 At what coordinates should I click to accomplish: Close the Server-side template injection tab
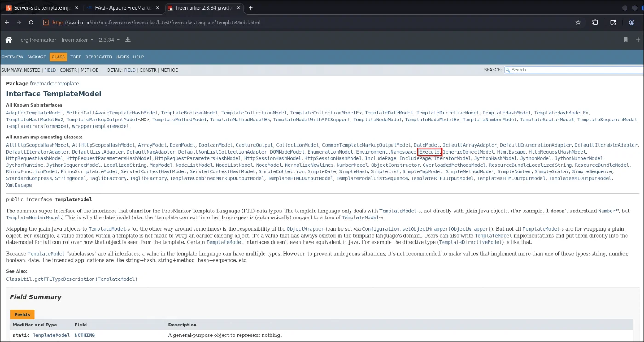click(77, 8)
